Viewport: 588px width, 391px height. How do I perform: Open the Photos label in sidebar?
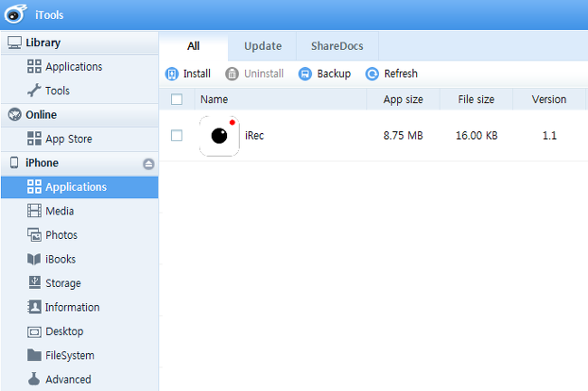coord(62,235)
